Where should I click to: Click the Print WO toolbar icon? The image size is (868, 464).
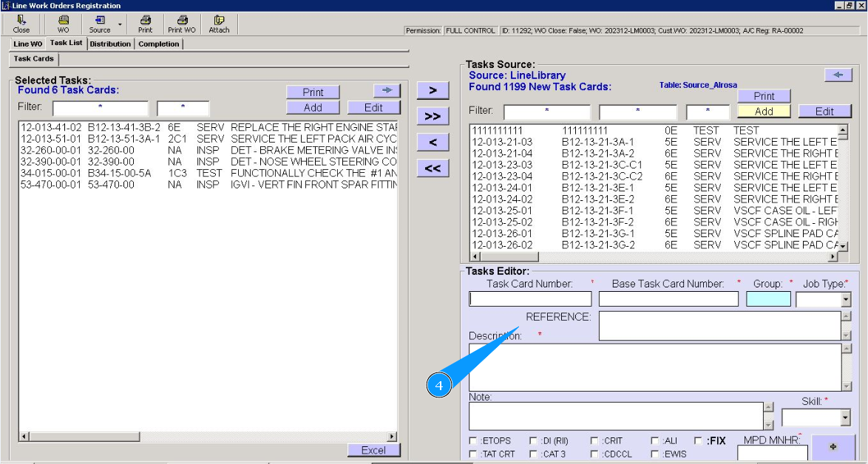[182, 24]
